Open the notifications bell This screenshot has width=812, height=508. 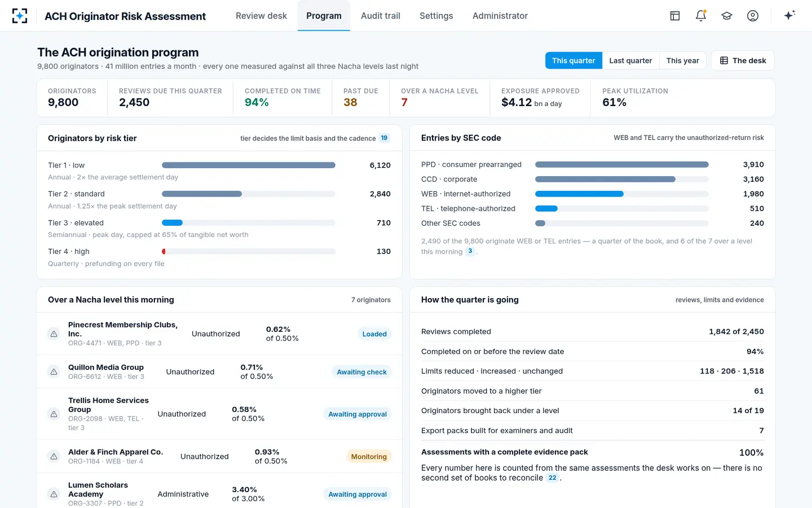coord(701,16)
